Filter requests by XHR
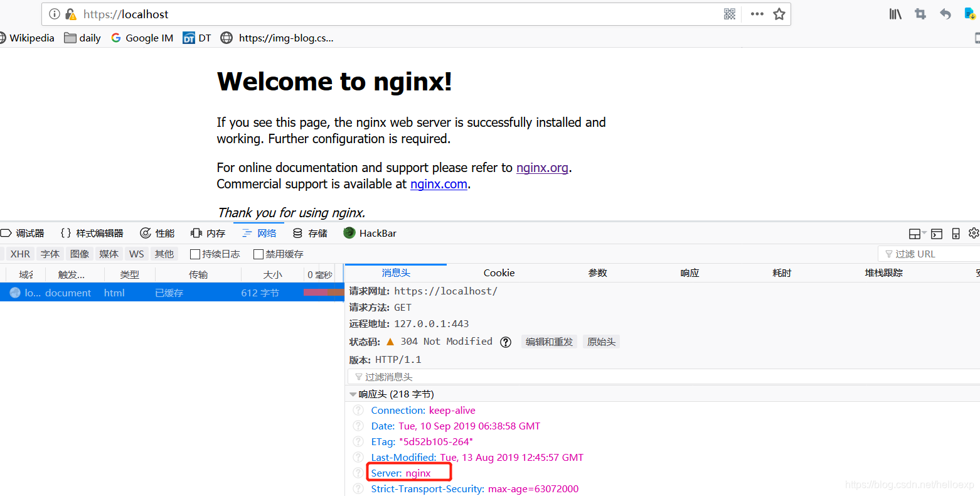The image size is (980, 496). [20, 254]
